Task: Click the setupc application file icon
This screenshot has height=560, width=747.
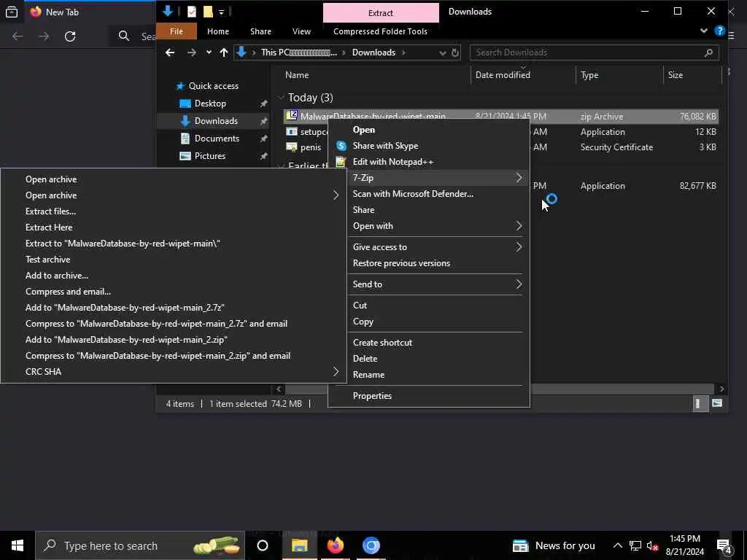Action: coord(292,131)
